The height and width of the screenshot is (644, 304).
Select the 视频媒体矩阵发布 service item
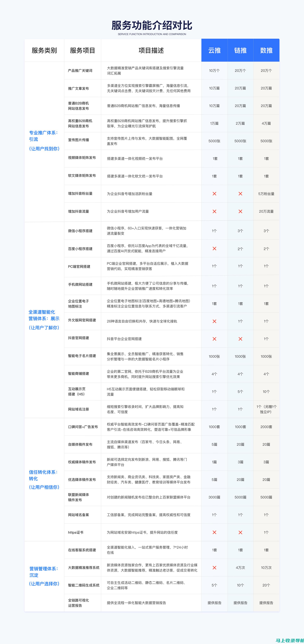[82, 157]
